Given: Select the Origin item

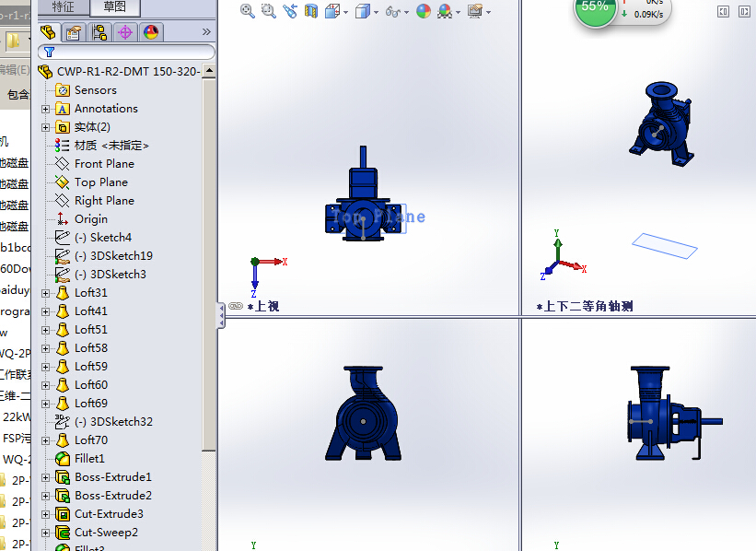Looking at the screenshot, I should click(90, 219).
